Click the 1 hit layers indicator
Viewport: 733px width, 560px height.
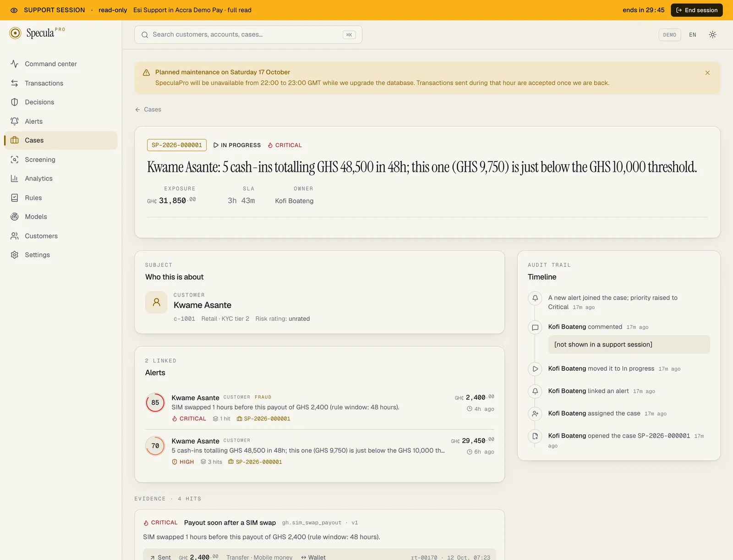tap(222, 419)
